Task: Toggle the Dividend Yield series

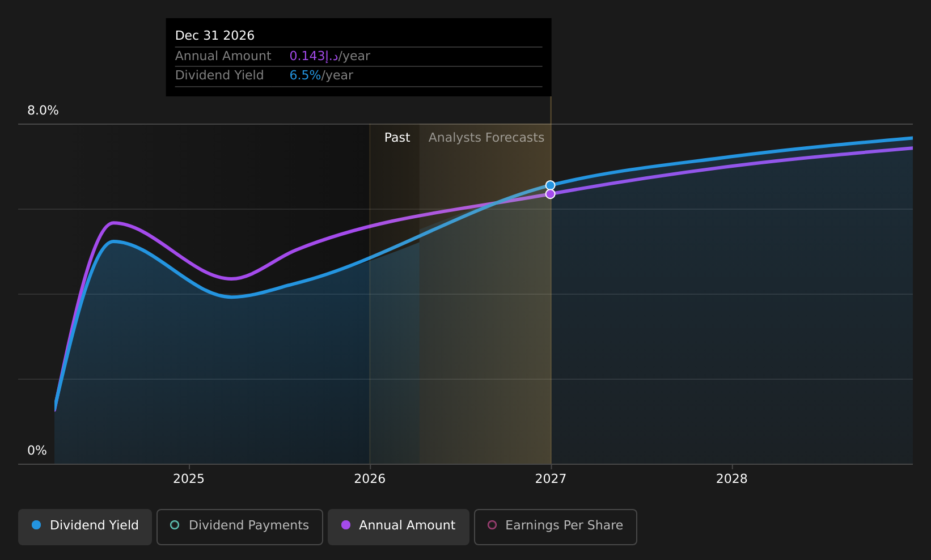Action: tap(85, 527)
